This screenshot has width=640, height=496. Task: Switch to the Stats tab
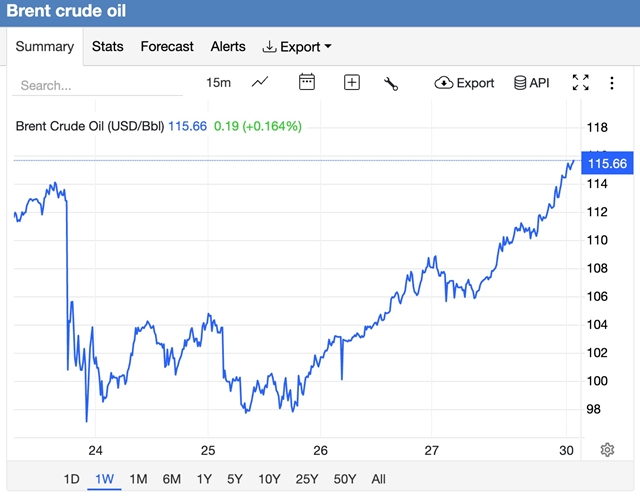pyautogui.click(x=107, y=47)
